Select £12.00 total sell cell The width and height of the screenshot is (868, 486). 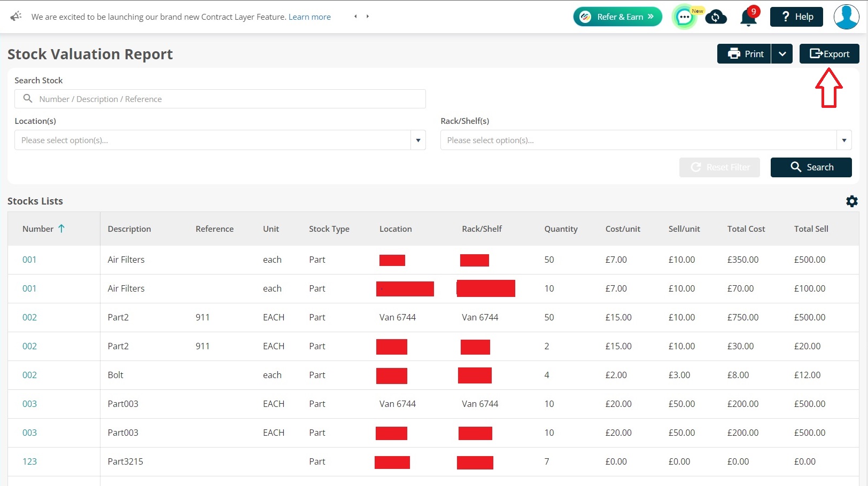[x=807, y=375]
